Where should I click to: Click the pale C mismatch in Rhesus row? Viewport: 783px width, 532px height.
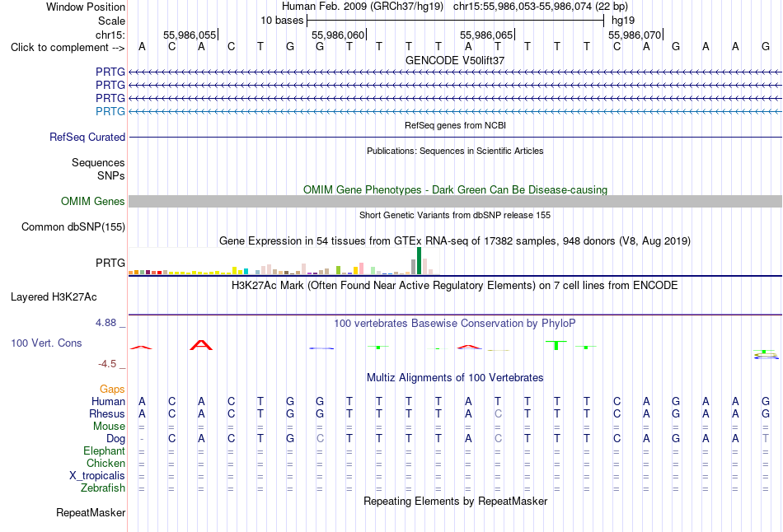coord(498,414)
